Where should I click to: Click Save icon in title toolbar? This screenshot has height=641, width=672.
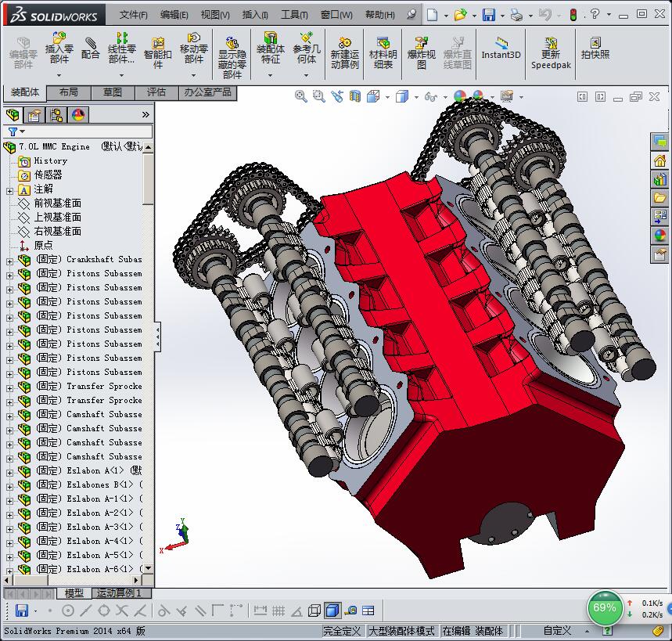coord(489,15)
